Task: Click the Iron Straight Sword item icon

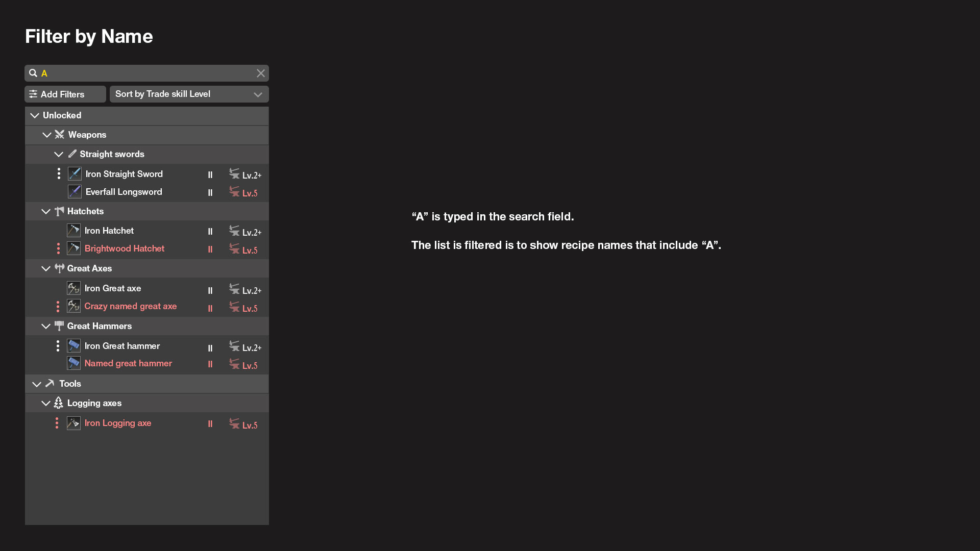Action: tap(75, 174)
